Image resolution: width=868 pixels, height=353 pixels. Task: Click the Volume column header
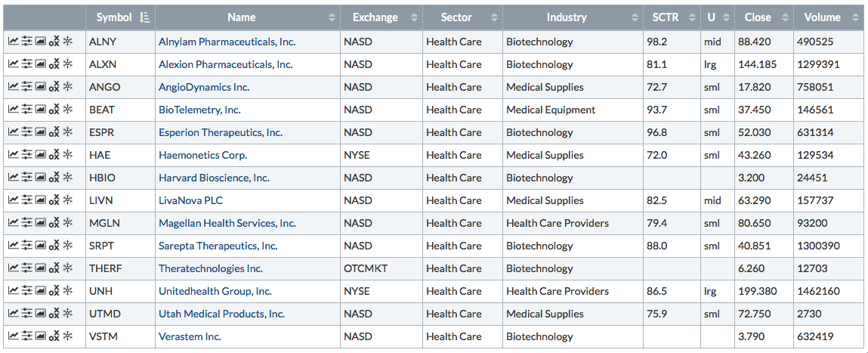pos(822,17)
